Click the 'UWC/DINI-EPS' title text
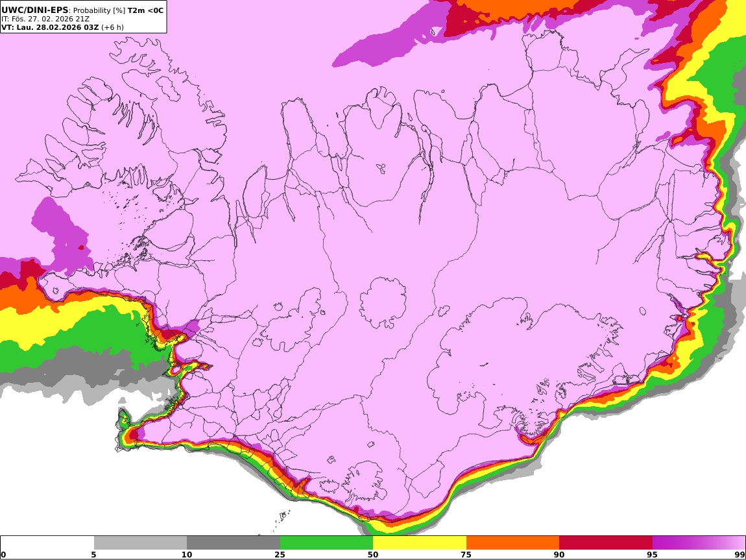The height and width of the screenshot is (560, 746). pyautogui.click(x=35, y=10)
